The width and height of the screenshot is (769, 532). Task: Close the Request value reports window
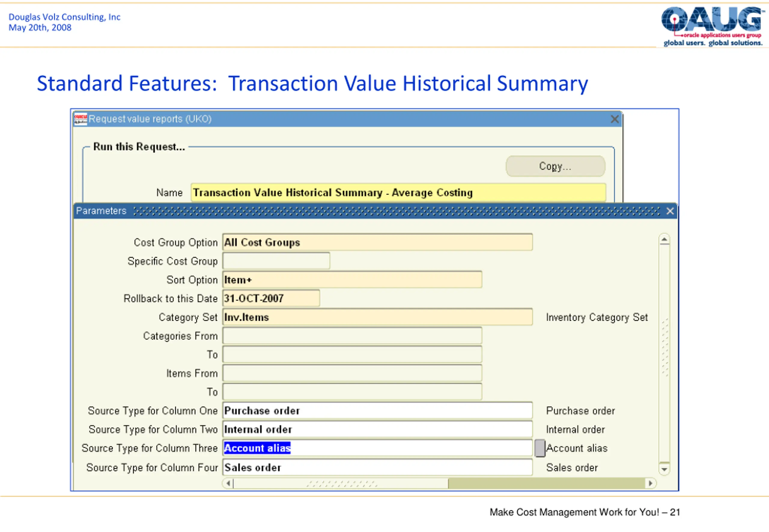[615, 119]
